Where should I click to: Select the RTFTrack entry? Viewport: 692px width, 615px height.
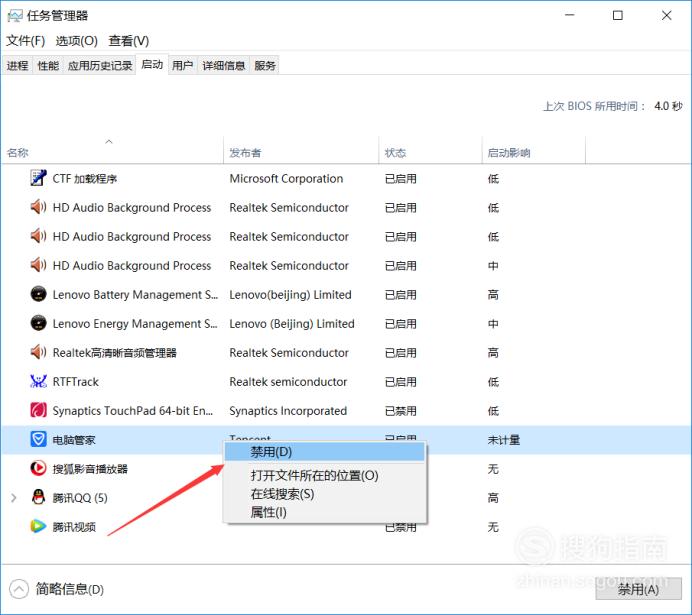pyautogui.click(x=75, y=382)
